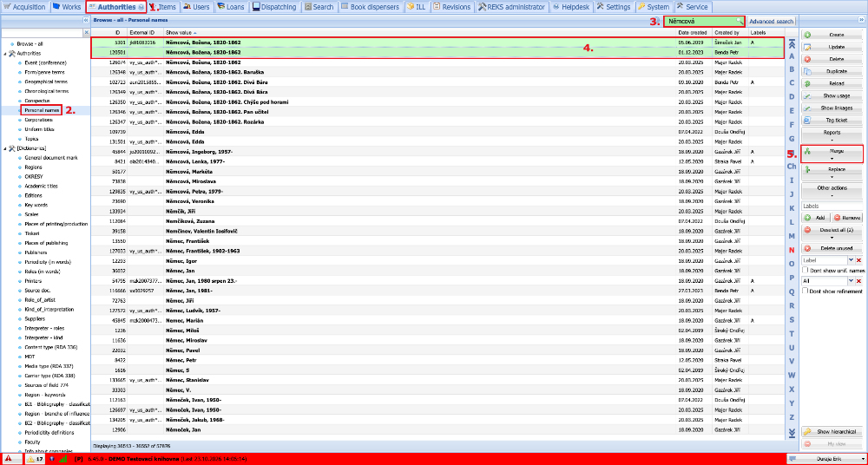
Task: Open Publishers dictionary in the tree
Action: 36,252
